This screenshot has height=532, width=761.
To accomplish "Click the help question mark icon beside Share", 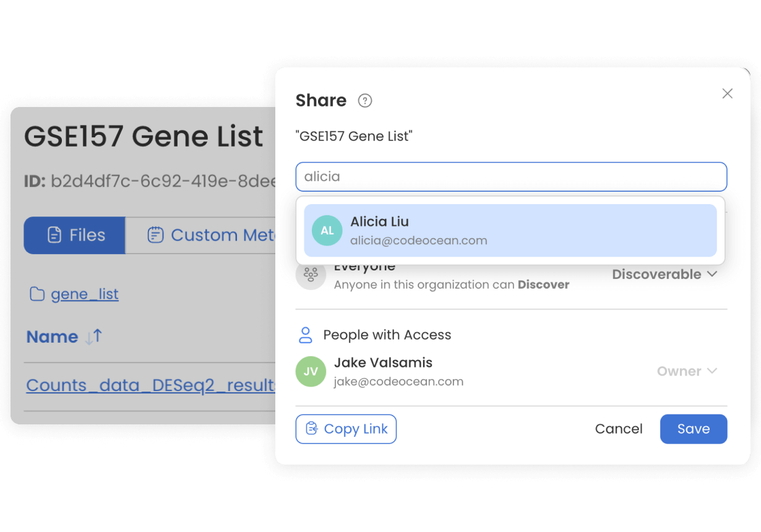I will [365, 101].
